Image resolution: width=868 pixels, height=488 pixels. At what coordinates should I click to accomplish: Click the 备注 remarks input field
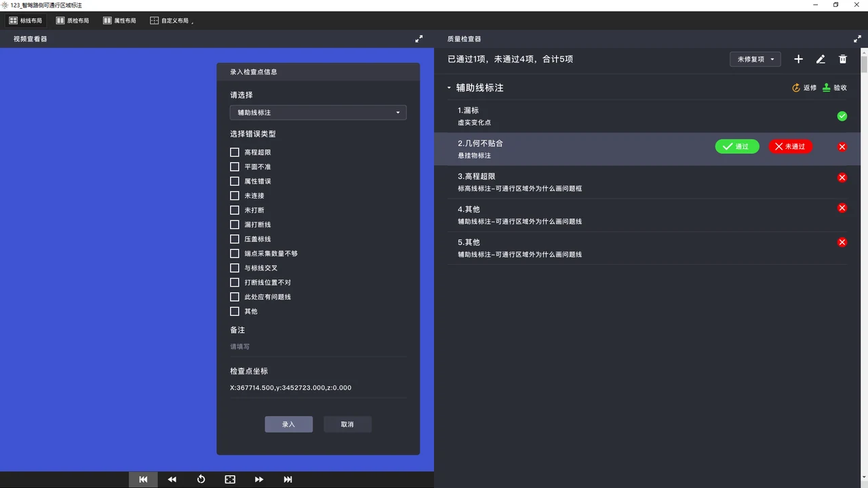pos(318,347)
